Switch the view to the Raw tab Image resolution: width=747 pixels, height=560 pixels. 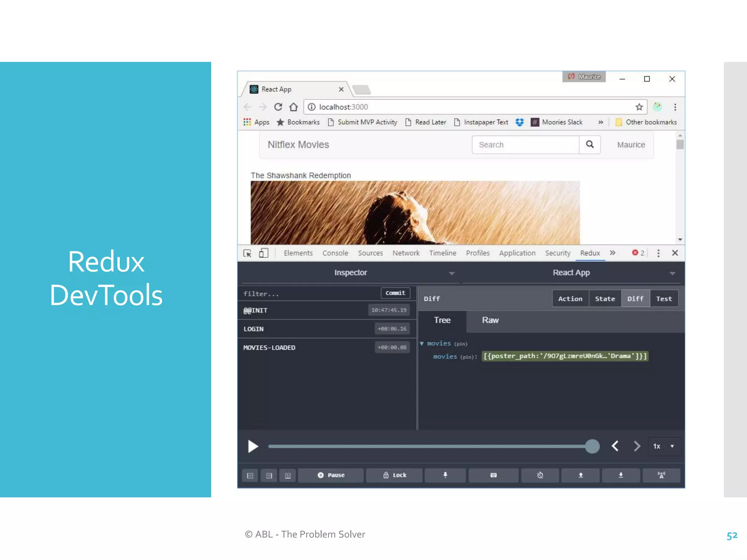click(x=490, y=320)
